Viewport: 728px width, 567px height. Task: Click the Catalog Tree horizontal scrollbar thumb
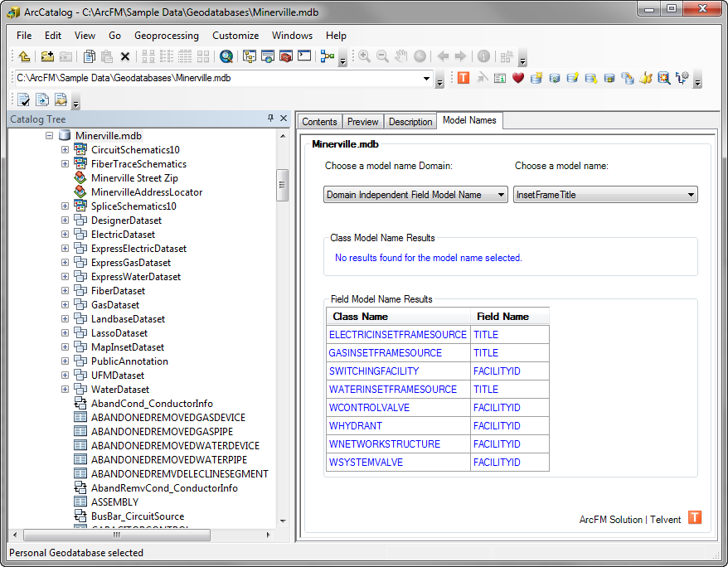point(117,535)
